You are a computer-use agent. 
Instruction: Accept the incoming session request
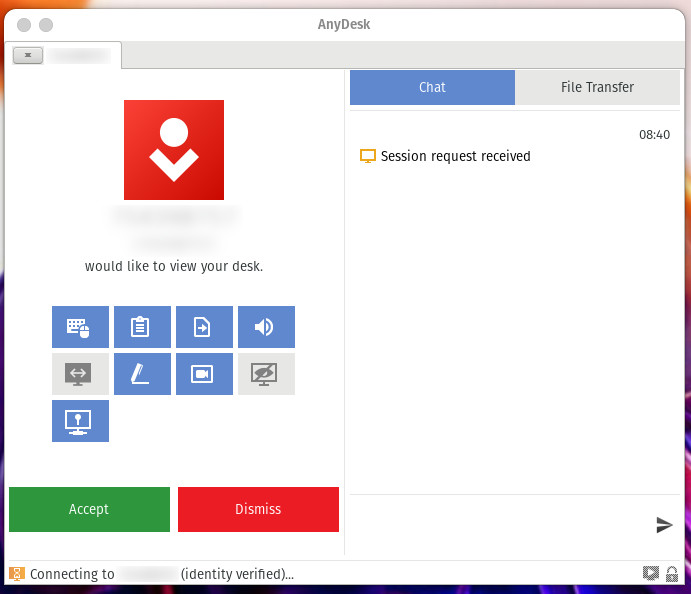click(x=89, y=509)
